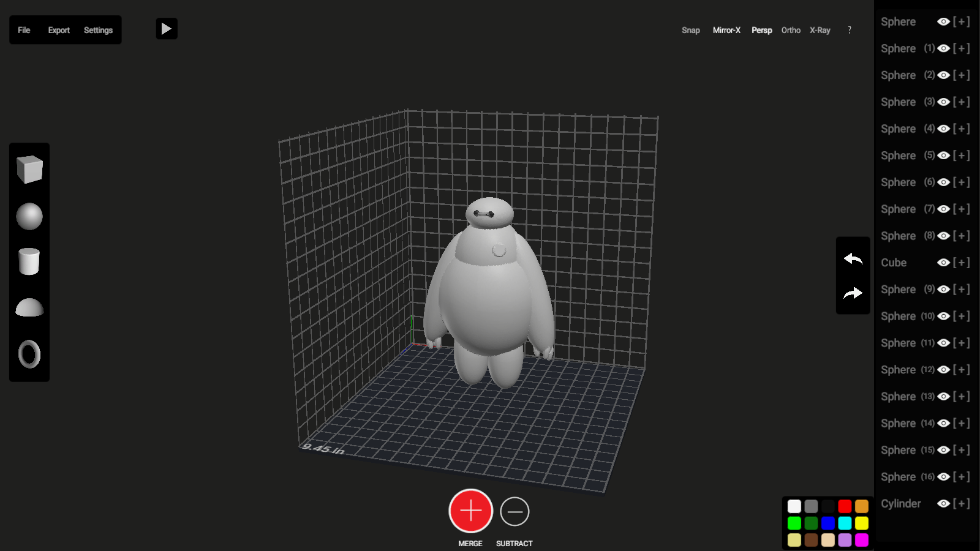This screenshot has height=551, width=980.
Task: Pick the orange color swatch
Action: tap(862, 506)
